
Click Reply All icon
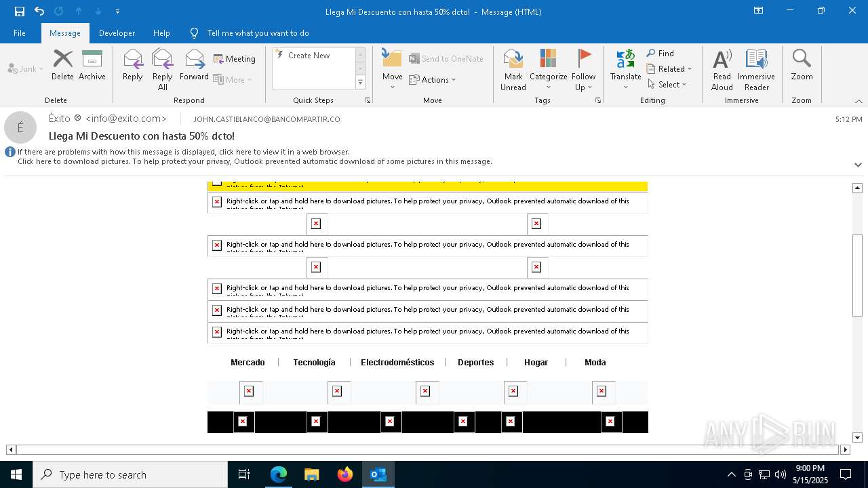coord(163,70)
